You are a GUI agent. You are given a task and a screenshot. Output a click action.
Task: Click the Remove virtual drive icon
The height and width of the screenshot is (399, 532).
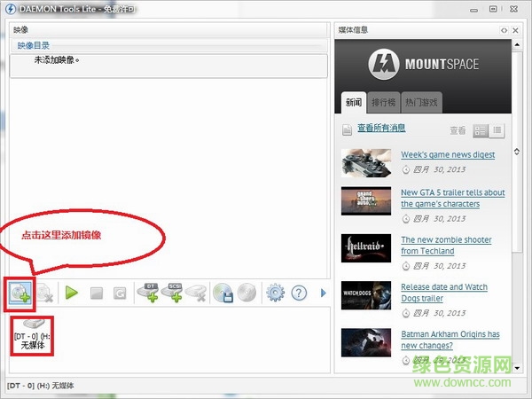197,293
